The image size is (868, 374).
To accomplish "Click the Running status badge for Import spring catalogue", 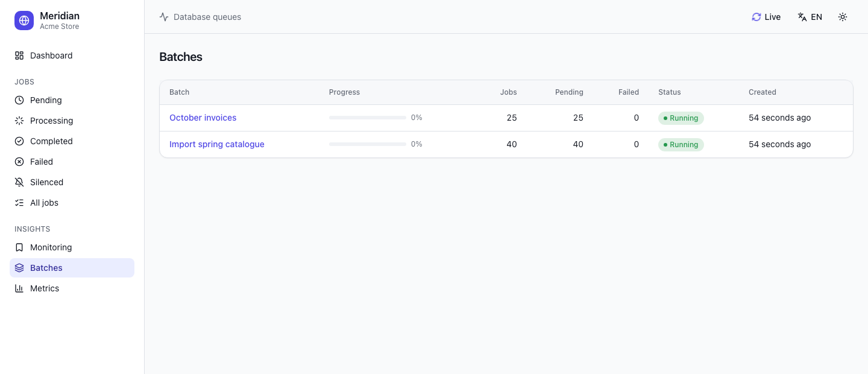I will pos(681,145).
